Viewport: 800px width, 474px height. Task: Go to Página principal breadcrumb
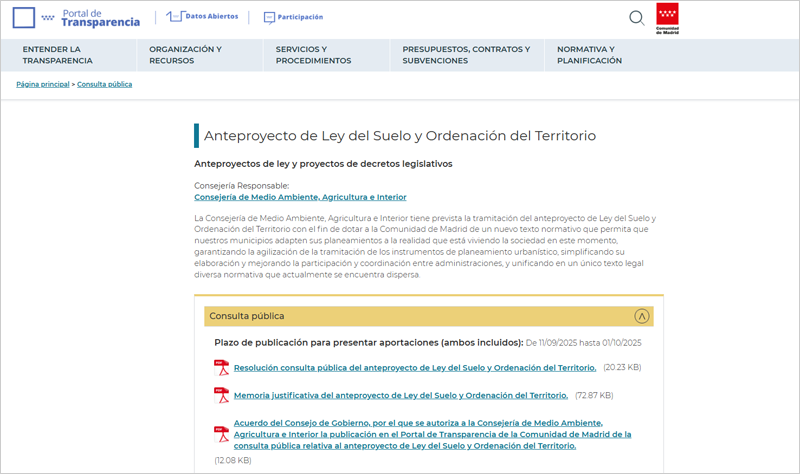pyautogui.click(x=43, y=84)
